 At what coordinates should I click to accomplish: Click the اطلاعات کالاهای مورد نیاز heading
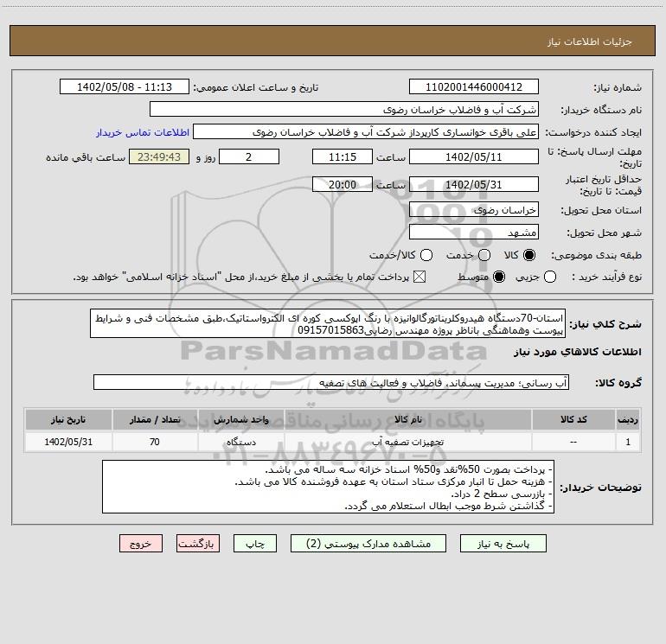[x=577, y=352]
